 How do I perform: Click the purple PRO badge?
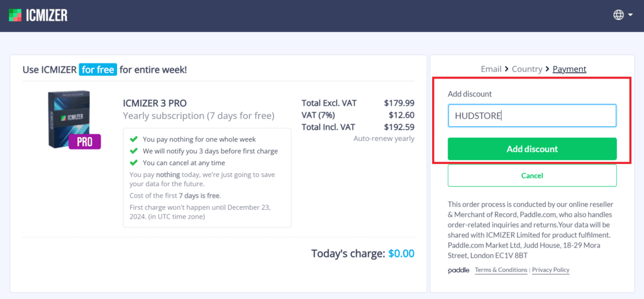click(x=85, y=141)
